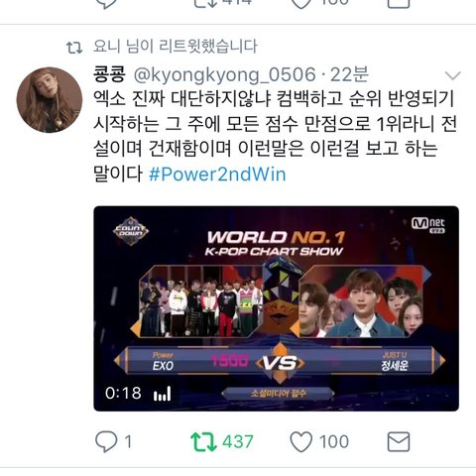Tap the small retweet icon beside 요니

click(x=74, y=48)
